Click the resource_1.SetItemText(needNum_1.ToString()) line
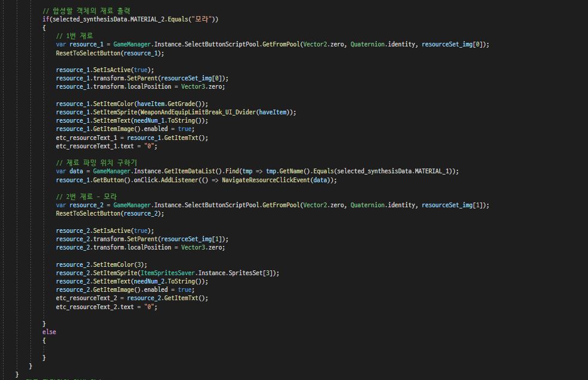 [x=132, y=120]
